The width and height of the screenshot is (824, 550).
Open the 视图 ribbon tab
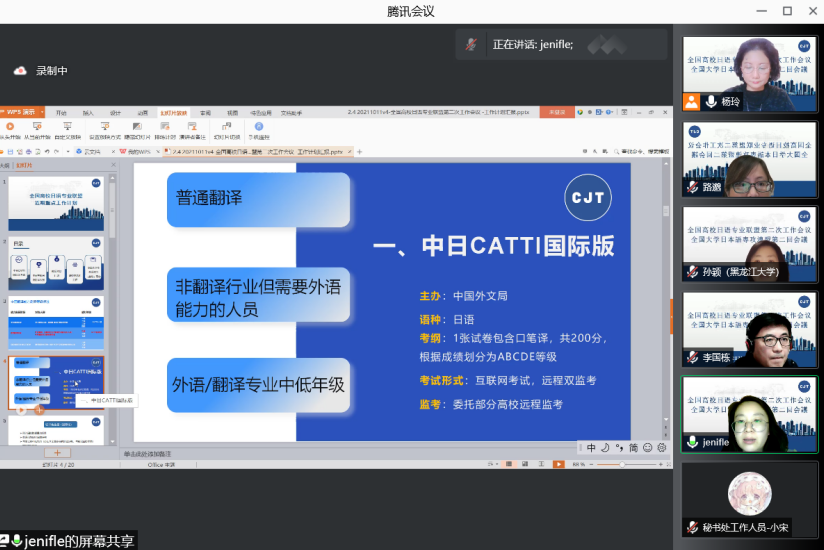pos(232,113)
